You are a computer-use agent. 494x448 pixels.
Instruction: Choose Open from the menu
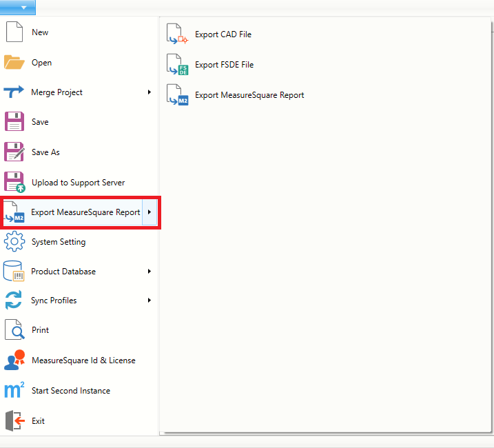point(41,63)
